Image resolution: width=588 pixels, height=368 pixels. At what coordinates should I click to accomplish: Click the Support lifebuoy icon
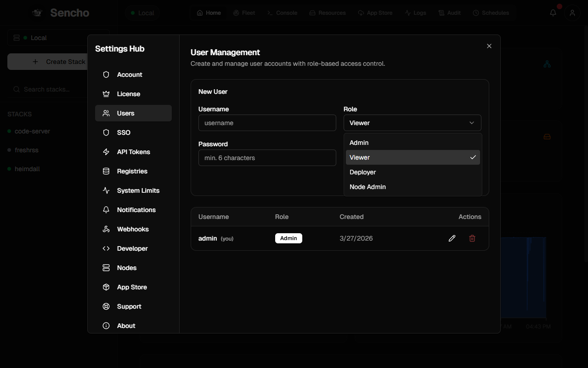point(106,306)
